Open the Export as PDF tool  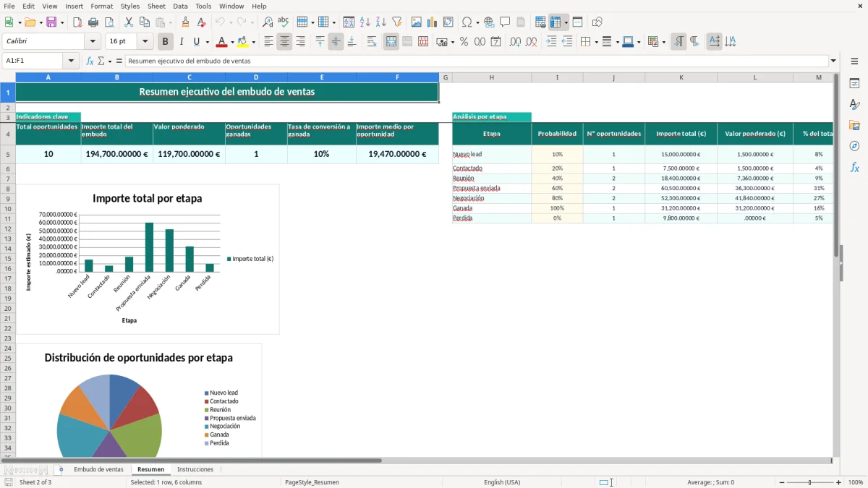(x=77, y=22)
